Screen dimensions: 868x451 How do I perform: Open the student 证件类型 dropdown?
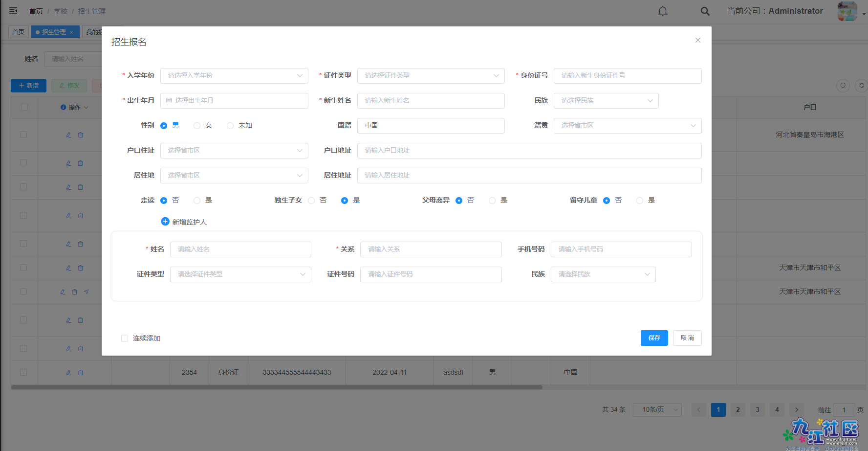(431, 75)
